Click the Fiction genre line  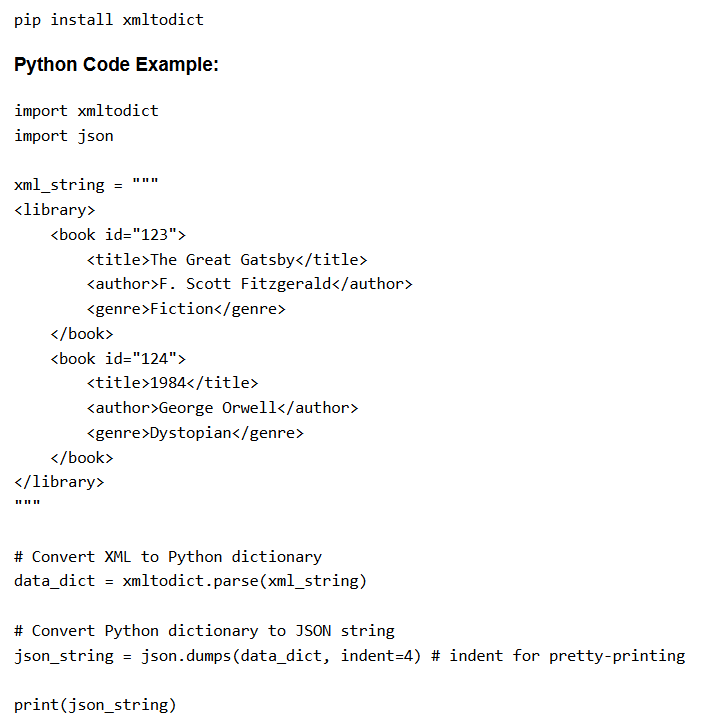[x=186, y=309]
